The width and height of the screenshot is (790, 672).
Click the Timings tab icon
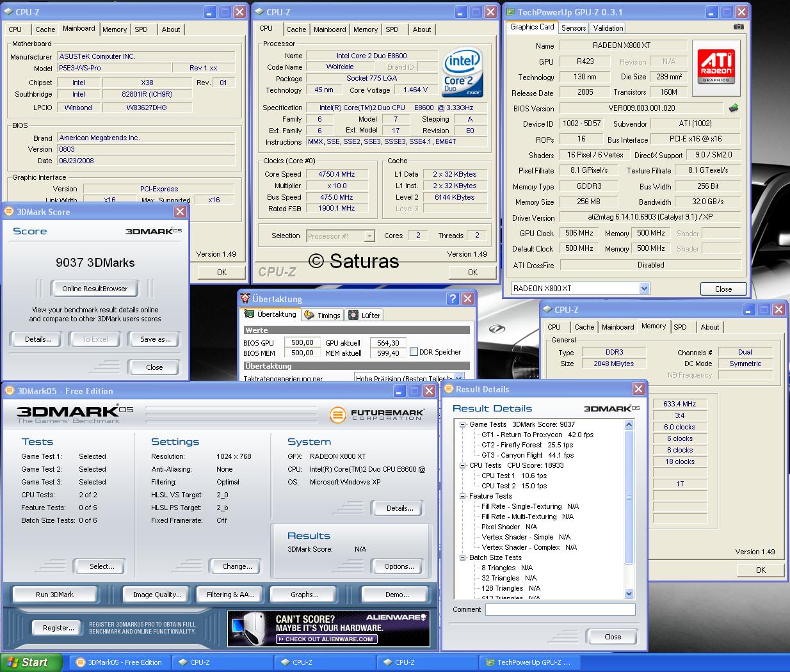tap(309, 315)
